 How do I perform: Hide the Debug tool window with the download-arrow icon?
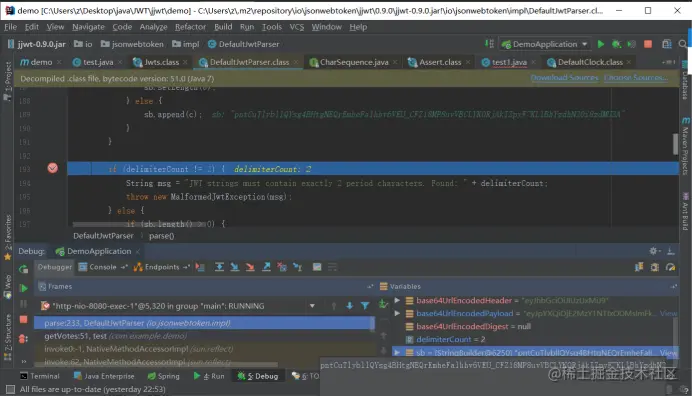pyautogui.click(x=670, y=251)
